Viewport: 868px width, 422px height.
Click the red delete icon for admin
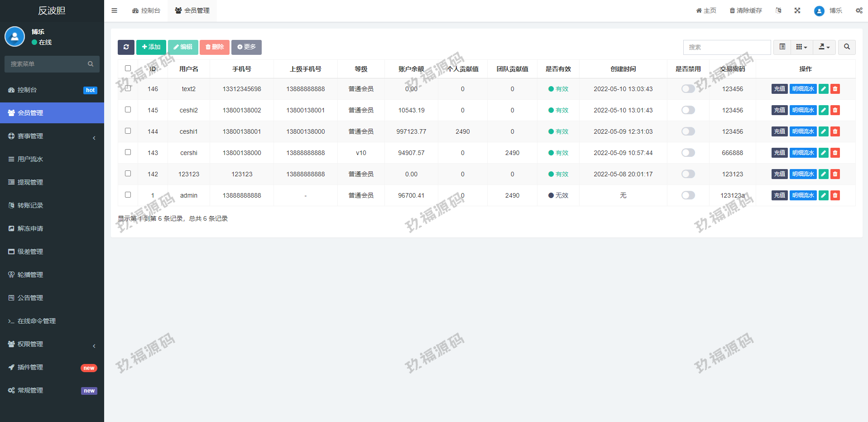(835, 195)
